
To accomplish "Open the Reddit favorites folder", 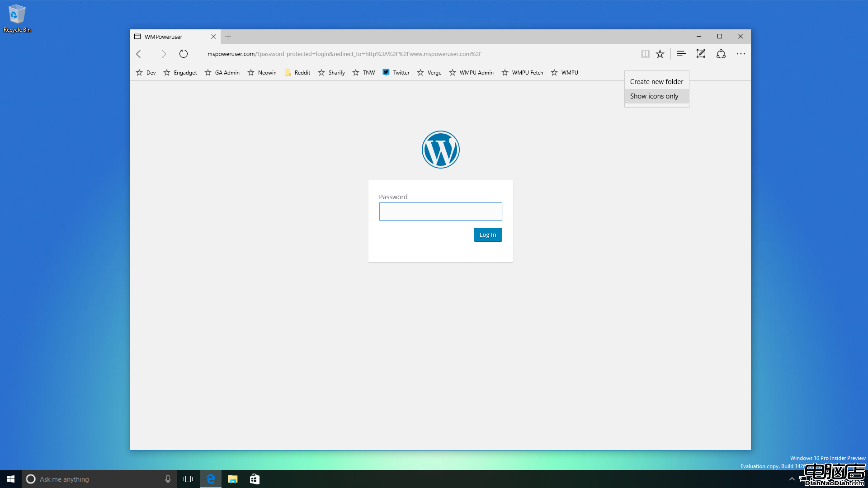I will [297, 72].
